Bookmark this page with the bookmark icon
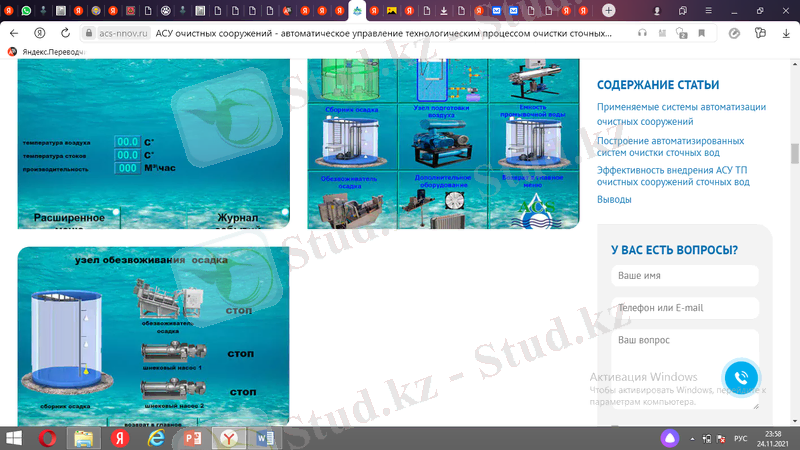The image size is (800, 450). point(702,33)
